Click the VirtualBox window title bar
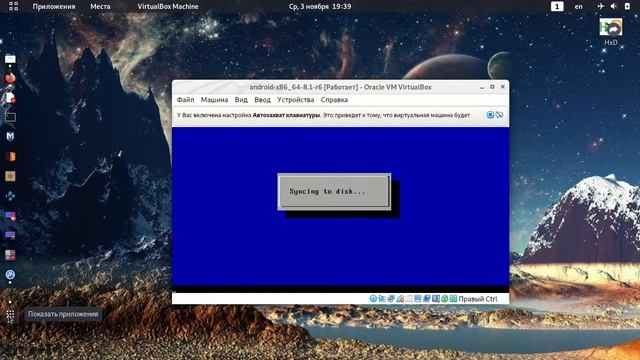 340,87
